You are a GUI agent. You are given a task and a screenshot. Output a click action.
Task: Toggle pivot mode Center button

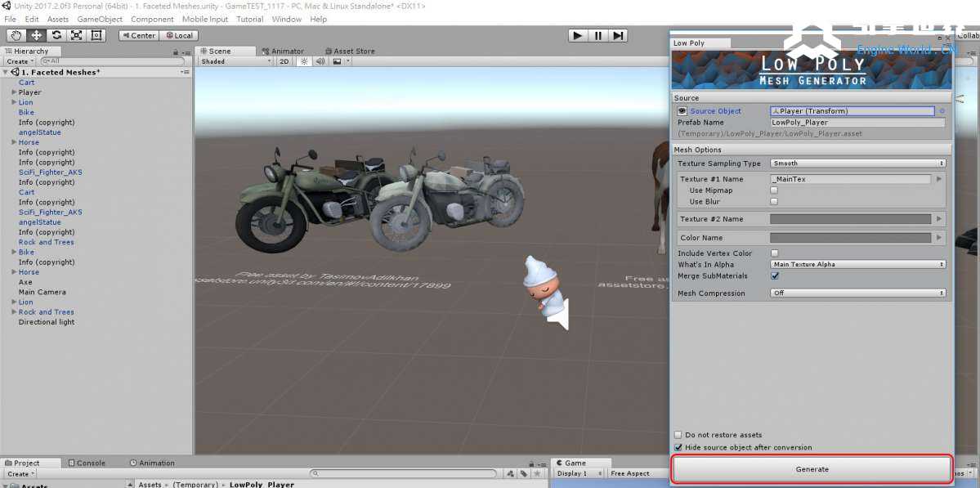click(x=139, y=36)
